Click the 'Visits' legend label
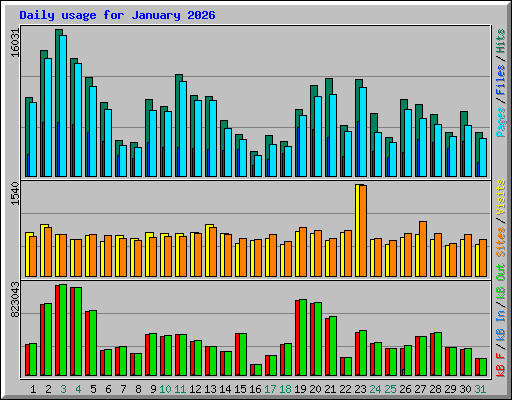 click(x=501, y=197)
